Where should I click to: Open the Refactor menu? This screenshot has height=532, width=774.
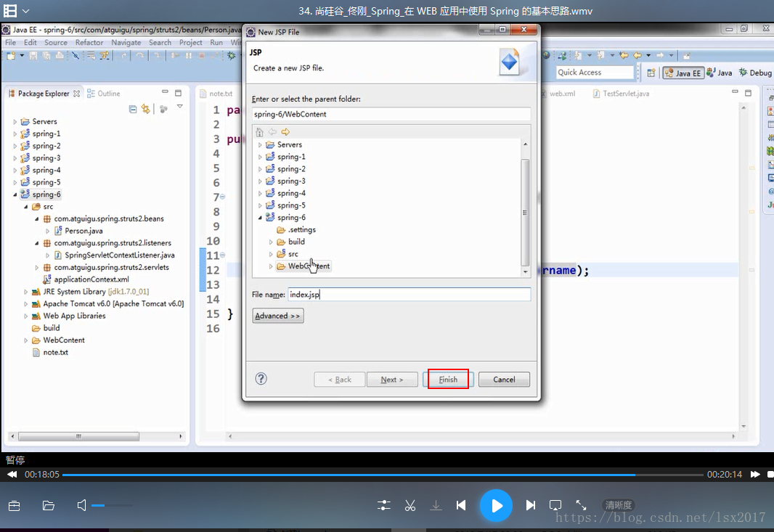pos(89,42)
